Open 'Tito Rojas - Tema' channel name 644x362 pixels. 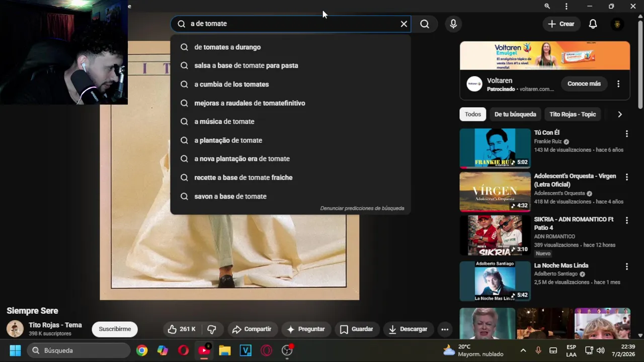55,325
